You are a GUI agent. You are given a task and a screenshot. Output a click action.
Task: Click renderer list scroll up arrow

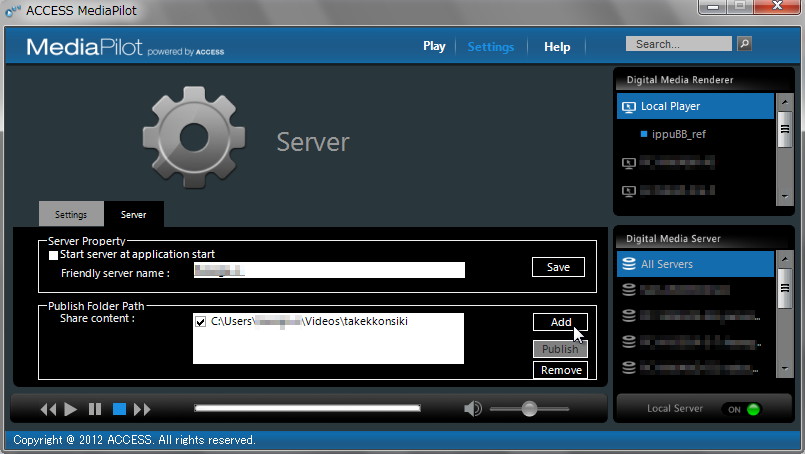point(785,102)
